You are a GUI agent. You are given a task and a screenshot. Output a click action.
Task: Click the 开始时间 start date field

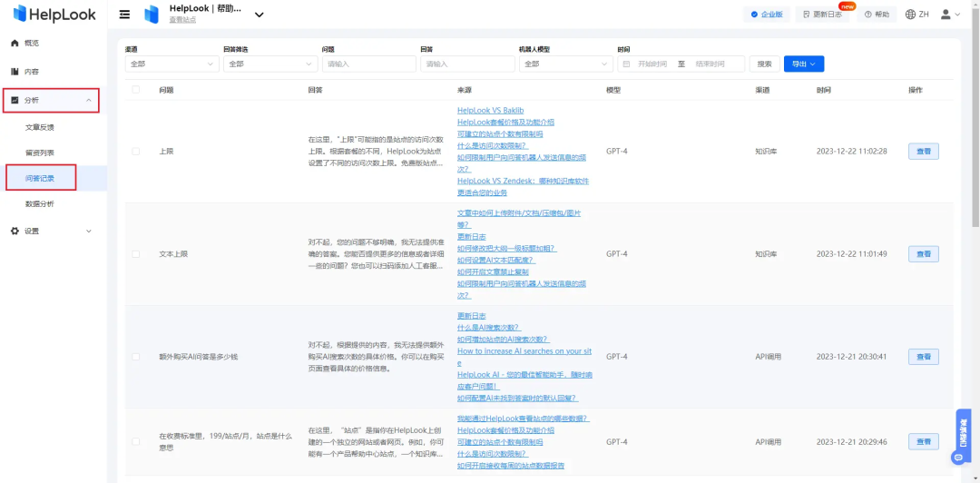(x=652, y=64)
